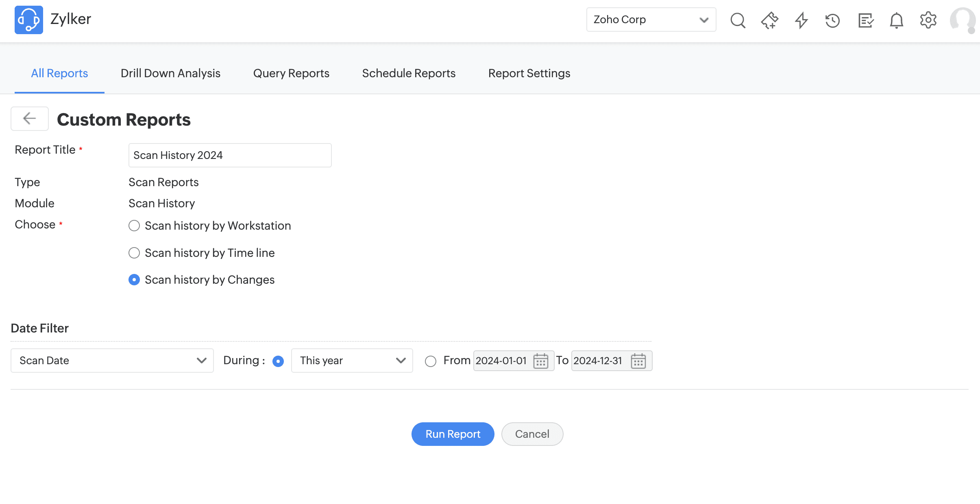Select Scan history by Time line
This screenshot has height=504, width=980.
pyautogui.click(x=134, y=253)
